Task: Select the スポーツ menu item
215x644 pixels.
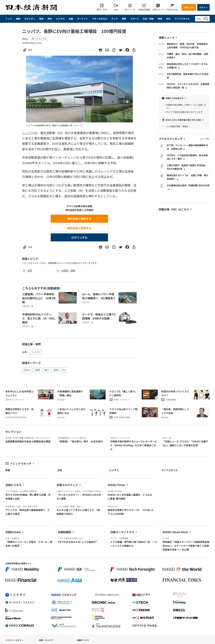Action: (x=134, y=19)
